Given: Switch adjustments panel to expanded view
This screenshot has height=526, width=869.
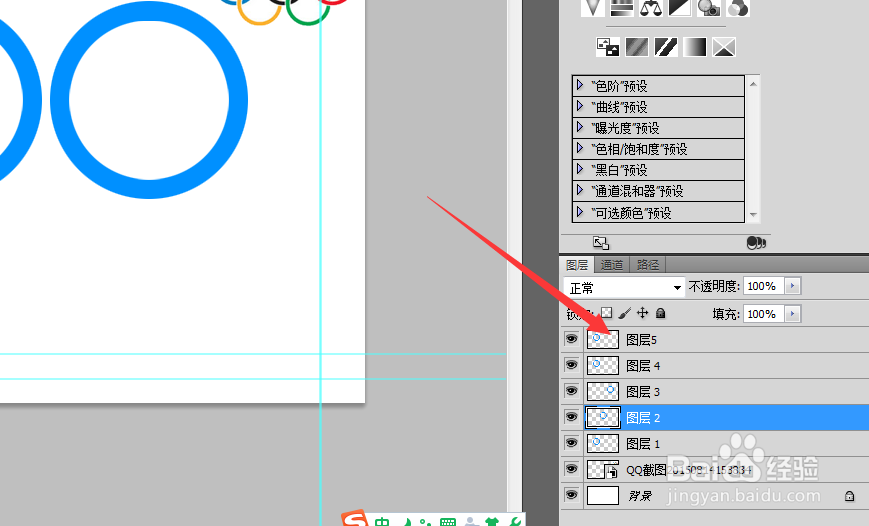Looking at the screenshot, I should click(601, 243).
